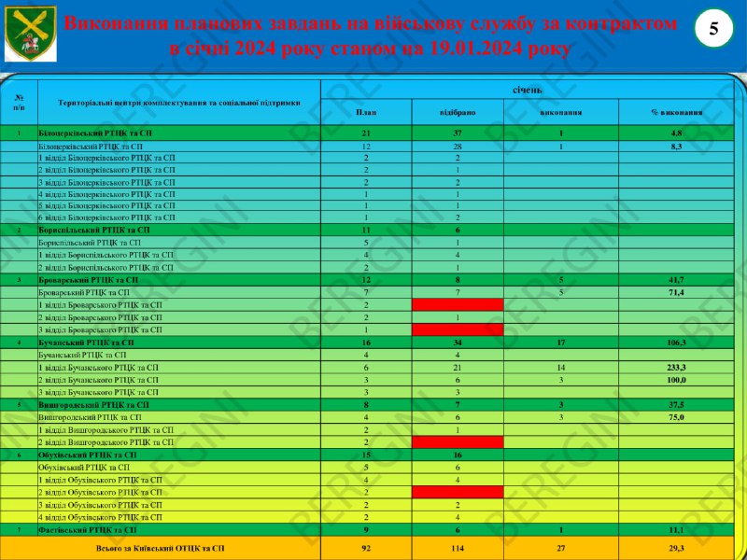
Task: Click the selected value '37' in Білоцерківський row
Action: pos(458,133)
